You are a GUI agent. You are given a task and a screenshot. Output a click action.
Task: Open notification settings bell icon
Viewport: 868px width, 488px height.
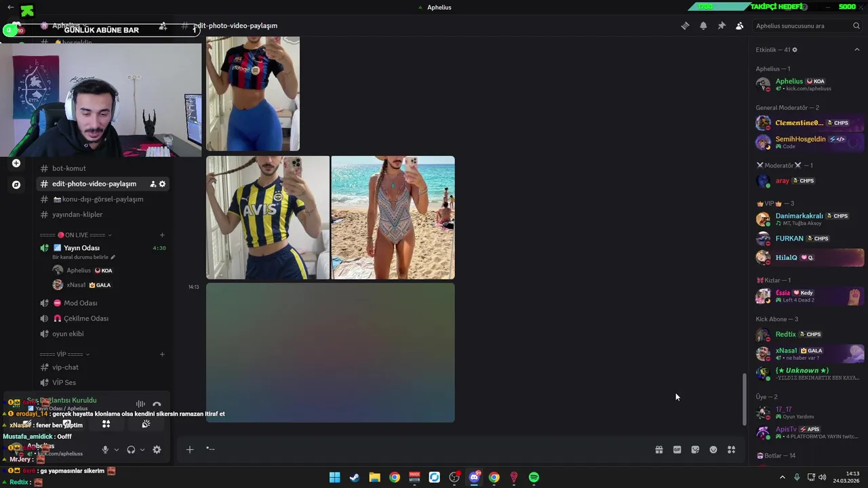click(703, 26)
